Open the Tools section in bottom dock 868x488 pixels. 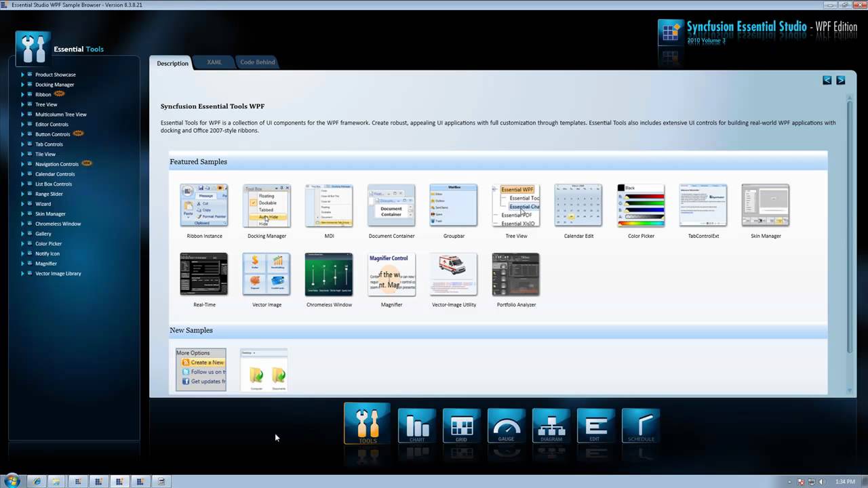point(367,424)
